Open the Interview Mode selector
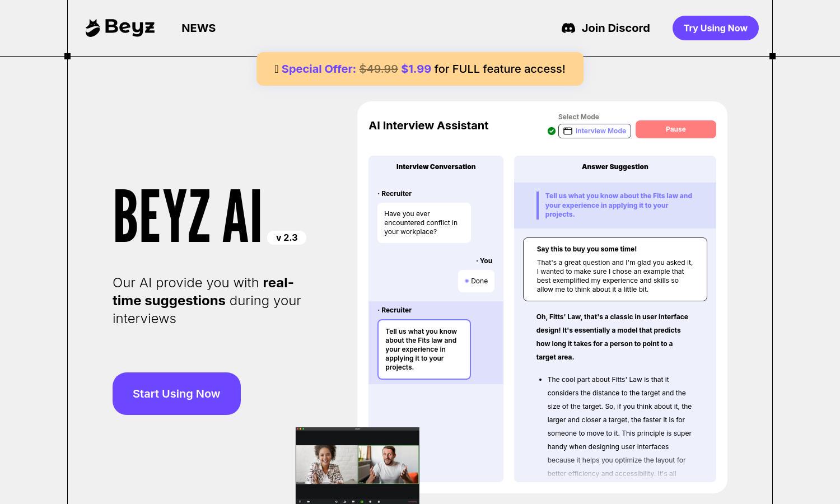 [594, 131]
